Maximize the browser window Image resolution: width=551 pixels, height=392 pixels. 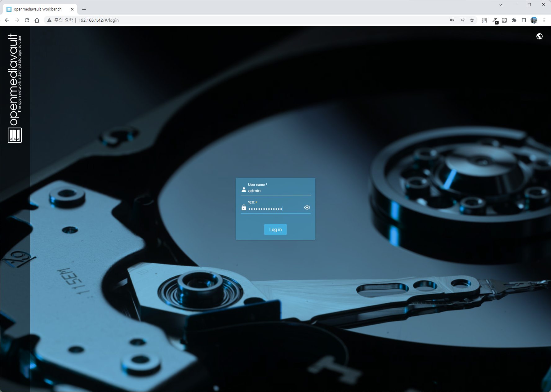click(x=529, y=5)
